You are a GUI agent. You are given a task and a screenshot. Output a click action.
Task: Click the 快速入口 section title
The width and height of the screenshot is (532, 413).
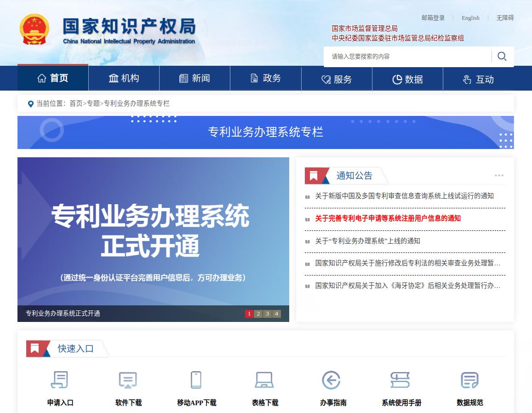(76, 349)
